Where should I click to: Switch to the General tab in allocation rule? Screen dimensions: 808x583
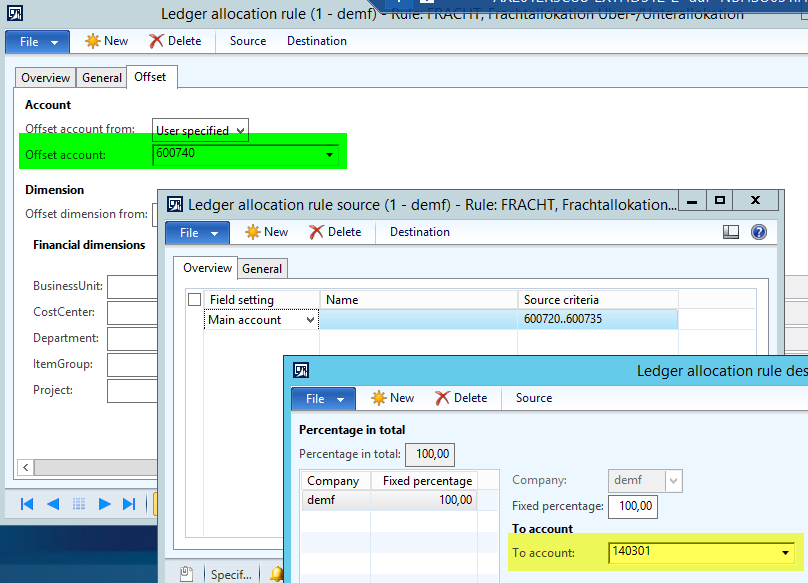click(x=101, y=78)
